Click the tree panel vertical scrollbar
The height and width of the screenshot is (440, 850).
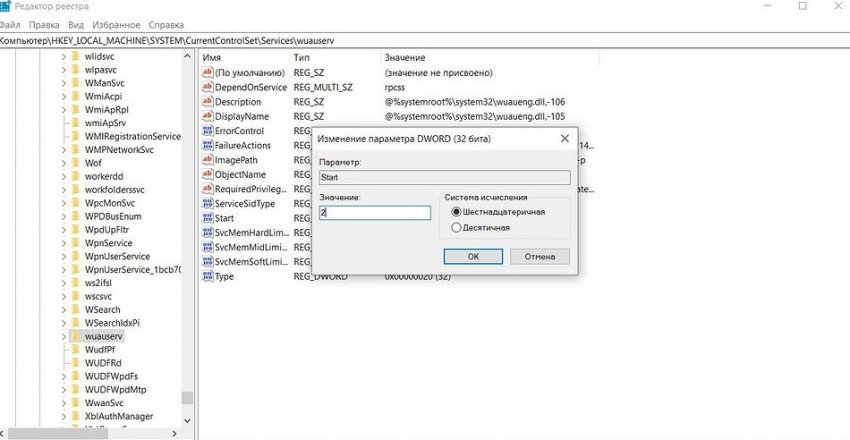click(187, 240)
